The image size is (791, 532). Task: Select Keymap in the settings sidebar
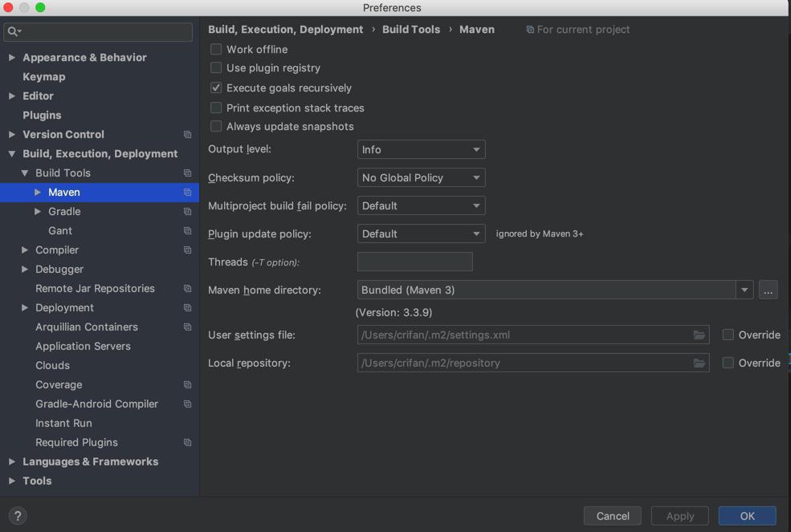[x=44, y=77]
